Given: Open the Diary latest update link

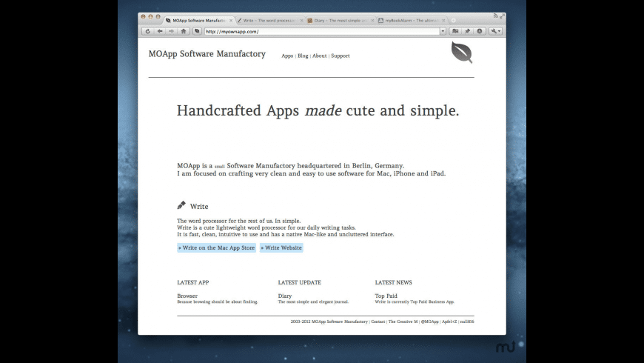Looking at the screenshot, I should (285, 296).
